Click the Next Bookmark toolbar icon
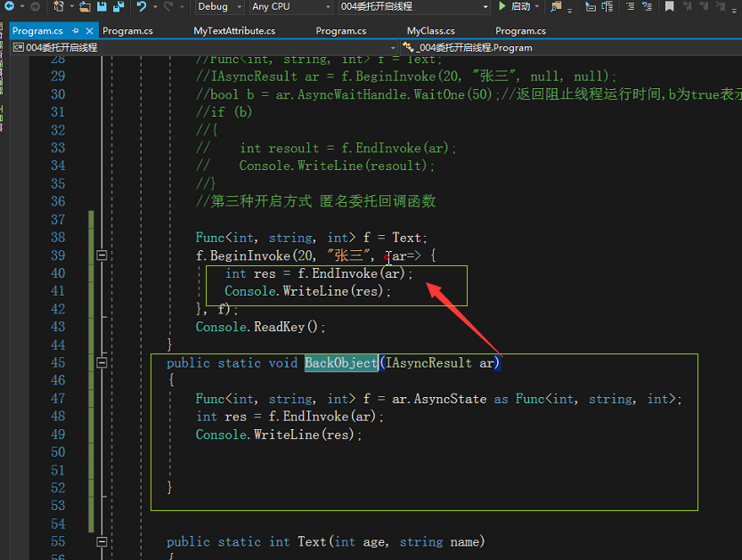 pos(704,6)
